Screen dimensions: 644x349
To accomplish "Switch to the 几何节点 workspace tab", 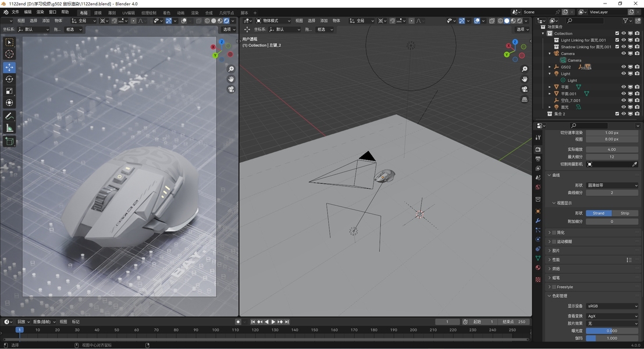I will (226, 13).
